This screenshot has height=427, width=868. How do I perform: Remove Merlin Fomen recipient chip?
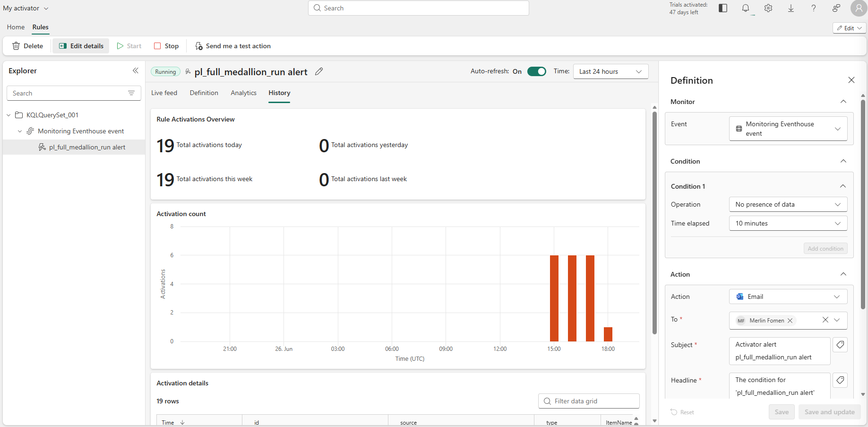click(790, 321)
